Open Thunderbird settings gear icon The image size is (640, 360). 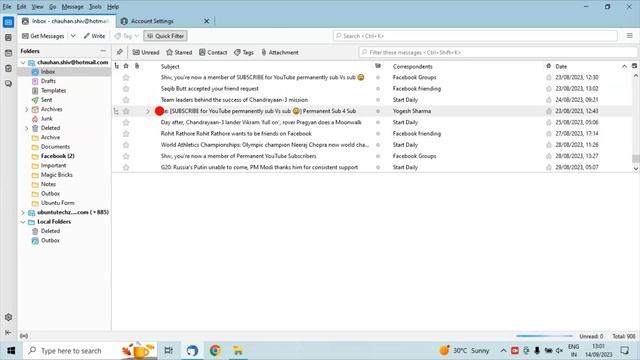pyautogui.click(x=8, y=317)
